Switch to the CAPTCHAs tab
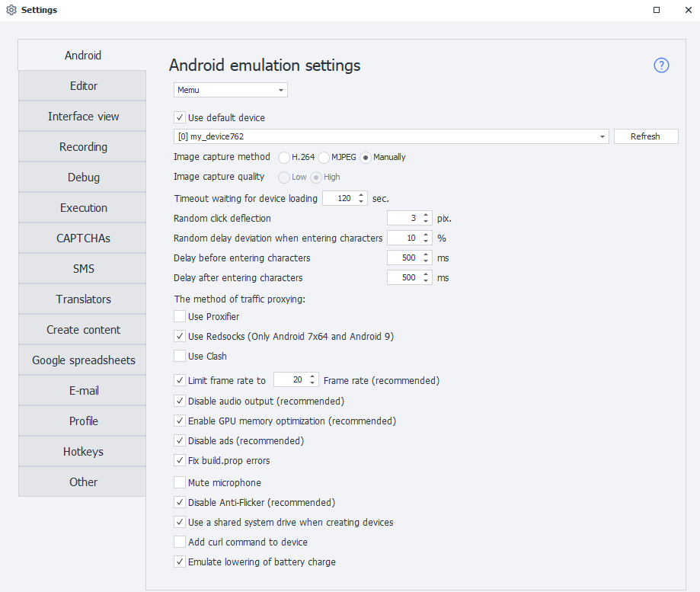This screenshot has height=592, width=700. click(x=83, y=238)
